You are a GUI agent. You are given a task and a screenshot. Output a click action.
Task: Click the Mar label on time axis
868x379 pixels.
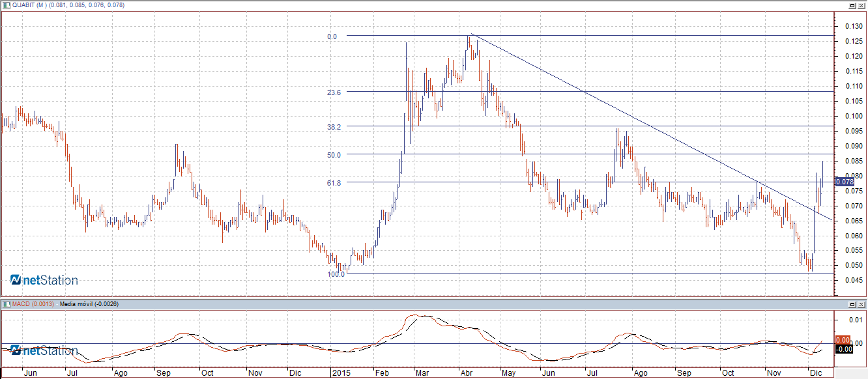pos(422,374)
